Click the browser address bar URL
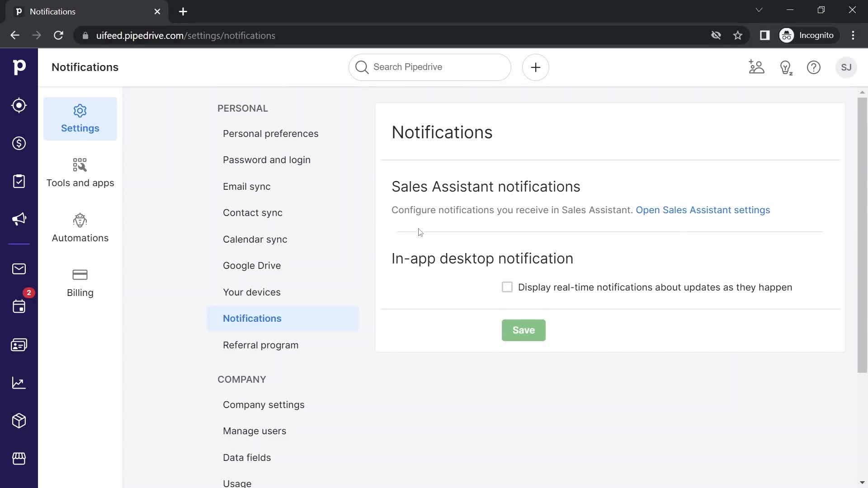Viewport: 868px width, 488px height. tap(185, 35)
